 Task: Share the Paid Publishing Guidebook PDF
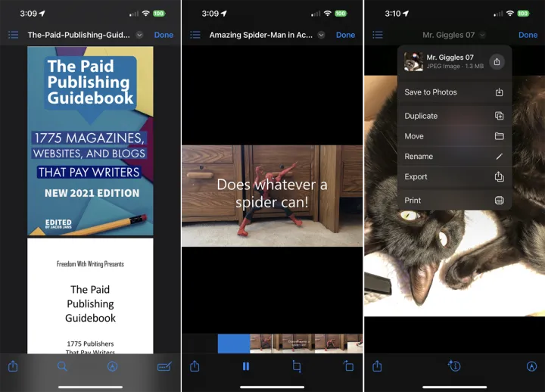13,366
